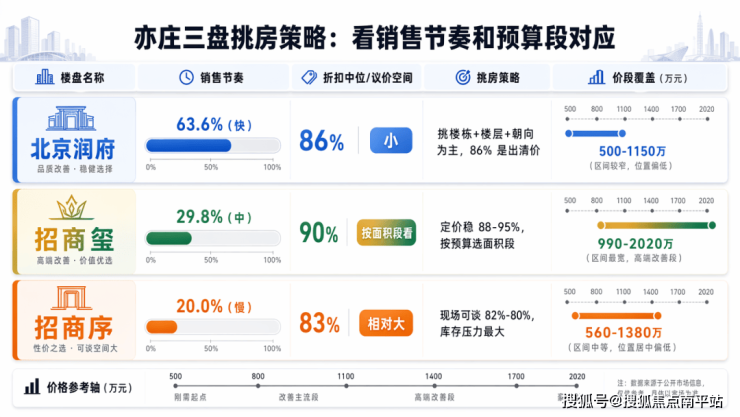
Task: Click the 招商玺 crown logo icon
Action: [72, 209]
